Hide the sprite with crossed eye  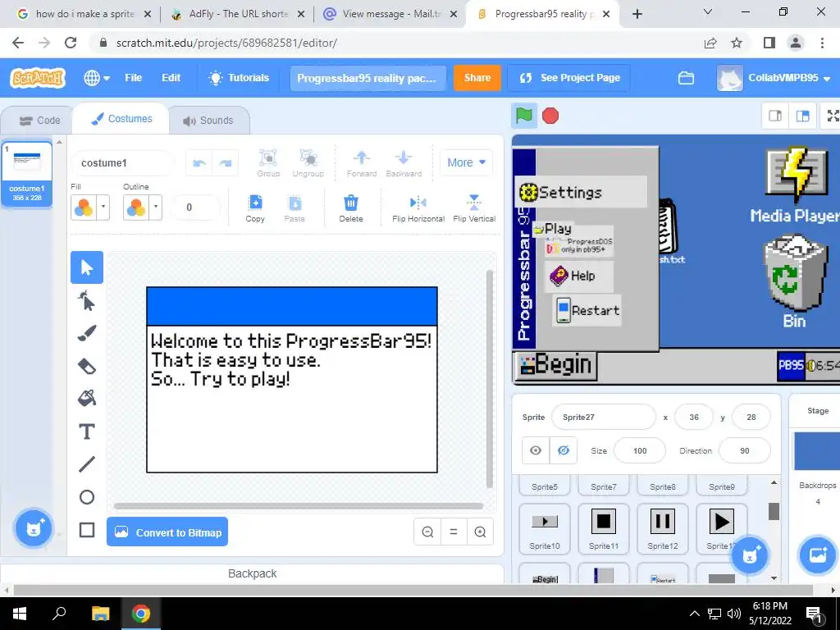click(x=563, y=450)
